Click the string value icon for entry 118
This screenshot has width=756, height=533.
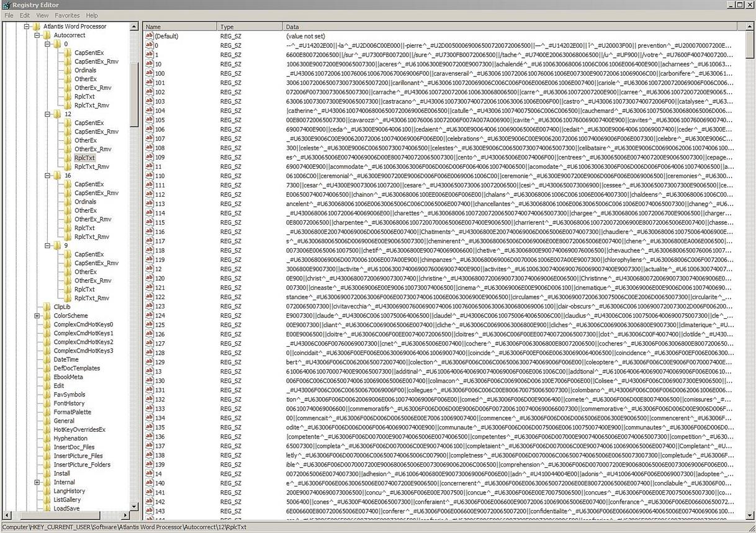pyautogui.click(x=149, y=250)
